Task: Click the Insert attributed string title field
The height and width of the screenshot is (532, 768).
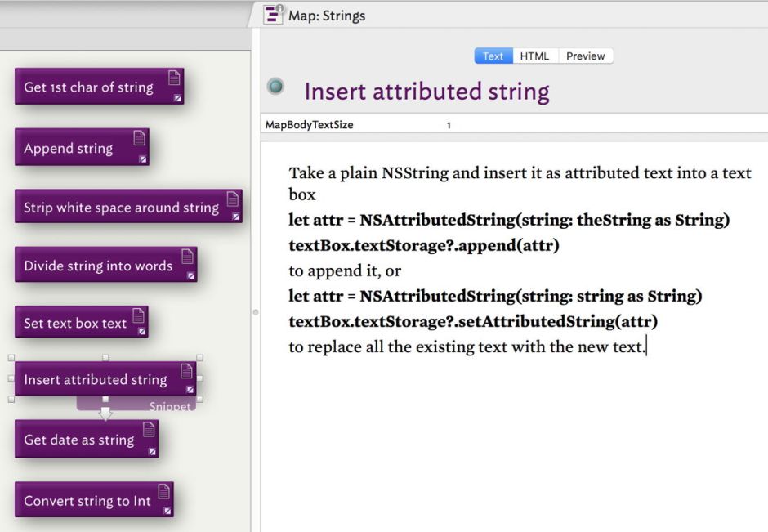Action: (426, 92)
